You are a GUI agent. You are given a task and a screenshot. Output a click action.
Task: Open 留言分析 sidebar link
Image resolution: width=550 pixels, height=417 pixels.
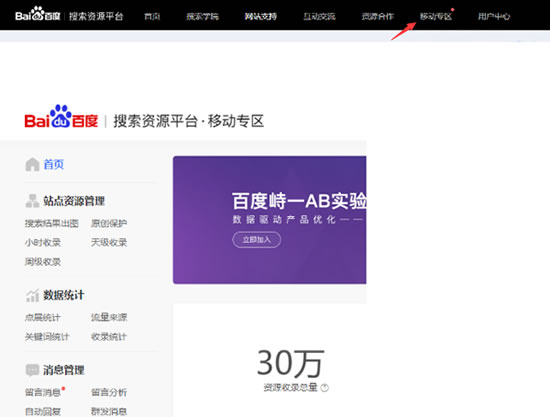click(109, 392)
